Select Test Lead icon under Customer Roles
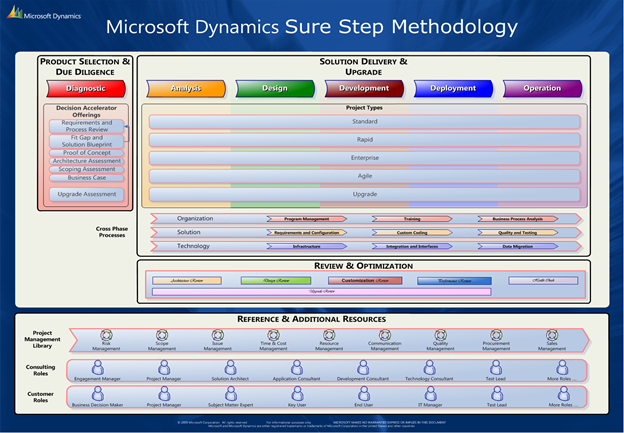 click(497, 394)
